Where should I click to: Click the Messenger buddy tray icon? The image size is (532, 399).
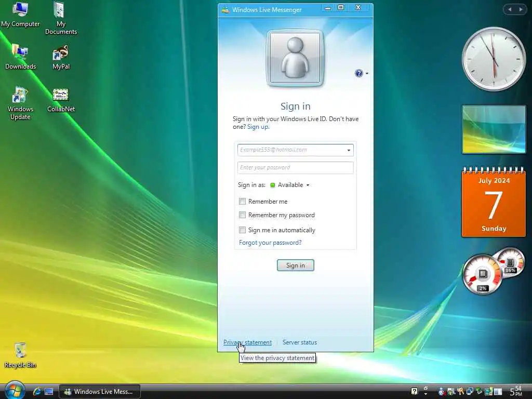[442, 392]
